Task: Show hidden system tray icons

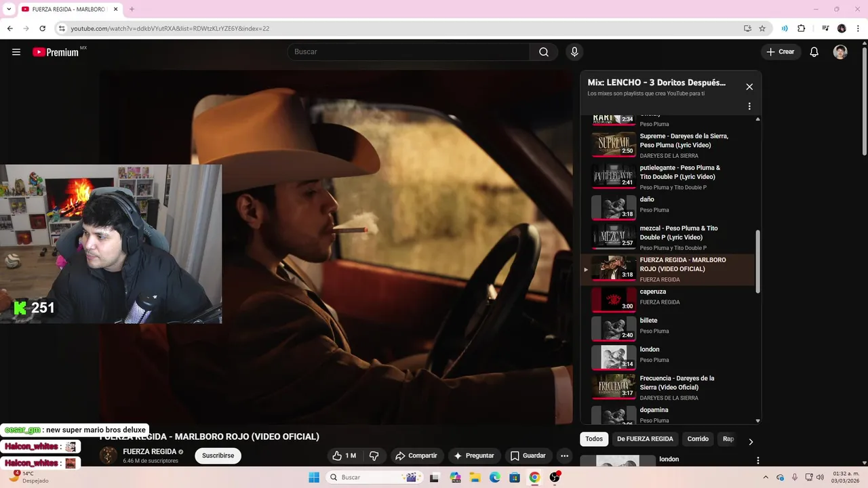Action: point(766,477)
